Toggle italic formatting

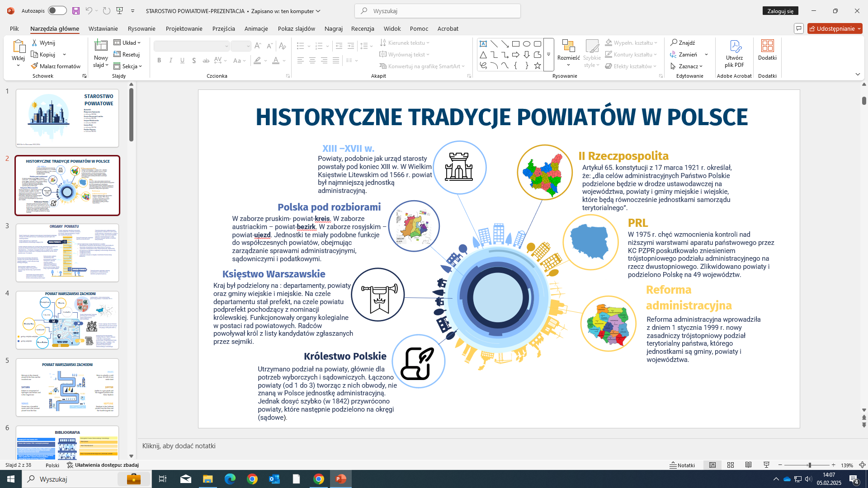pos(171,61)
